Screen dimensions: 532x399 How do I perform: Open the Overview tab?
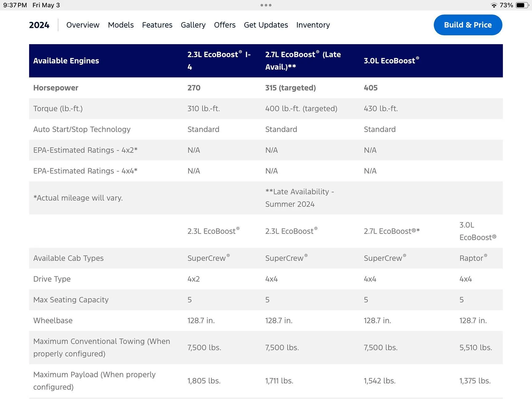click(83, 25)
